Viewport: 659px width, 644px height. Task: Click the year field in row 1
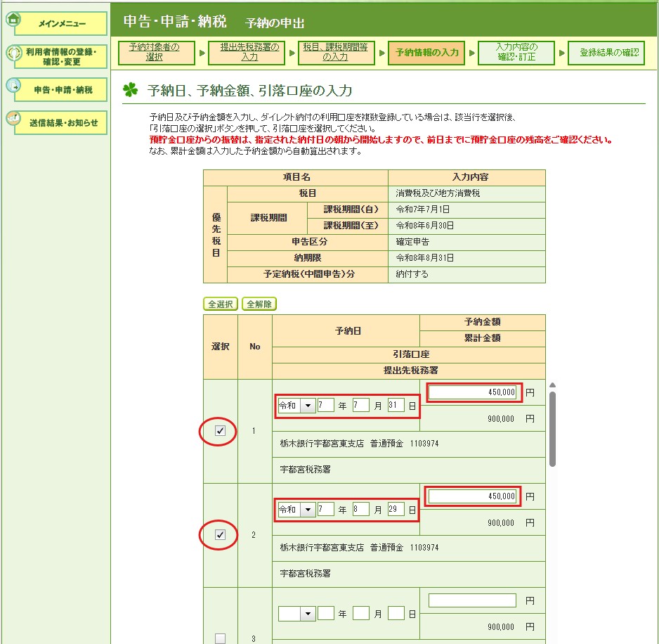point(326,405)
